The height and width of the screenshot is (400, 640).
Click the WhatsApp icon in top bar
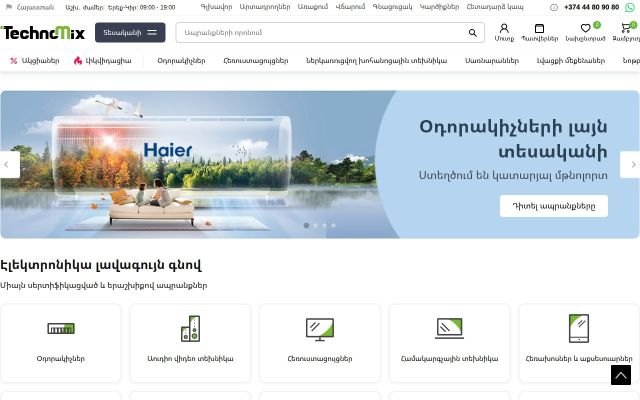pos(630,7)
